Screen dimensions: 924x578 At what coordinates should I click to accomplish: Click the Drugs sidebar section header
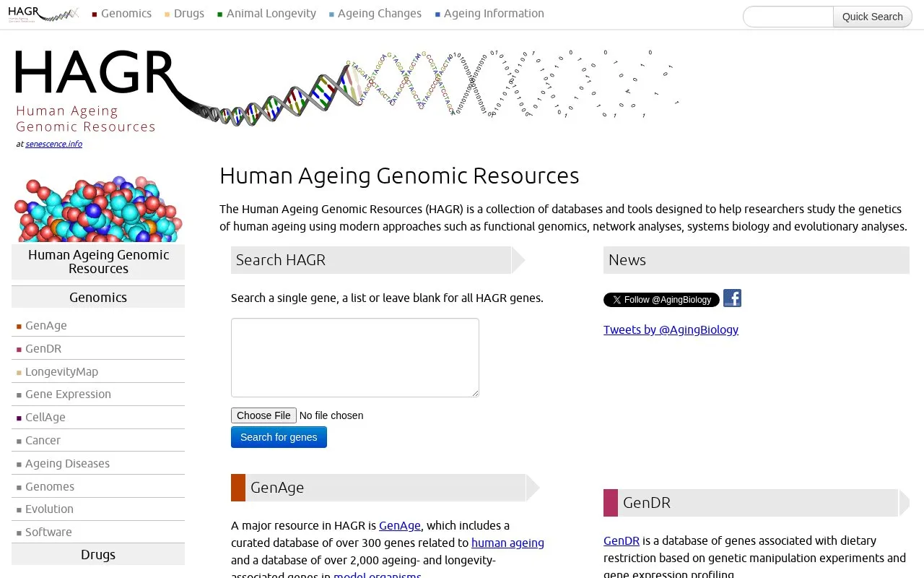coord(98,554)
